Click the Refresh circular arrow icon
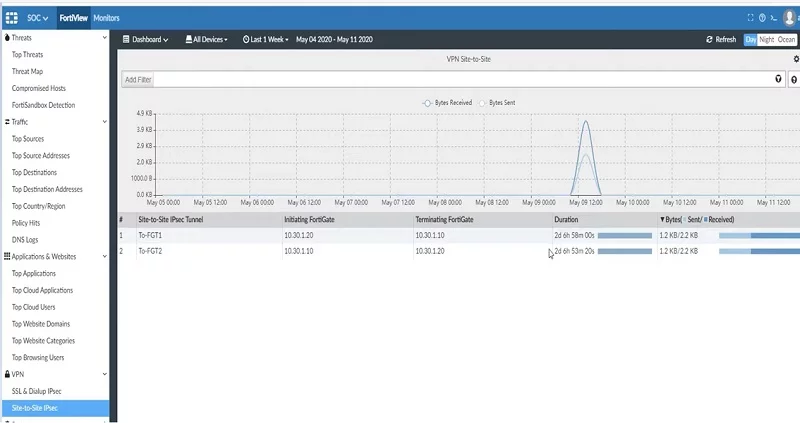Screen dimensions: 800x423 (x=709, y=39)
